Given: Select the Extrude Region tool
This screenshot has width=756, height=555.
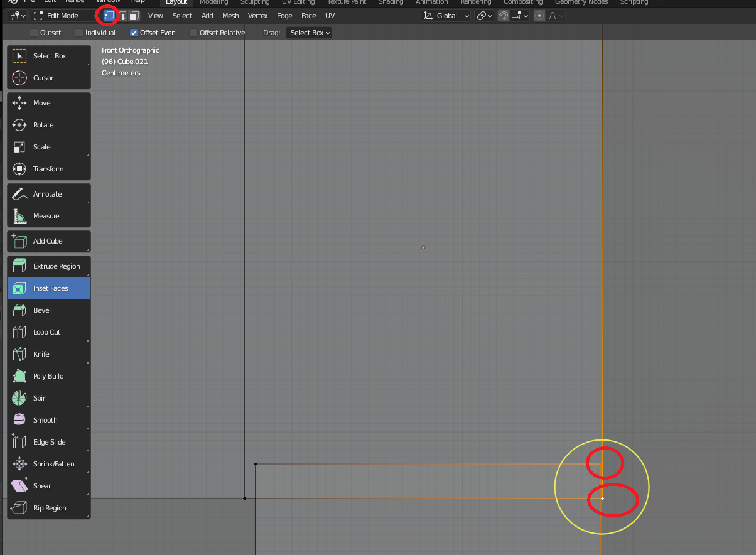Looking at the screenshot, I should tap(49, 266).
